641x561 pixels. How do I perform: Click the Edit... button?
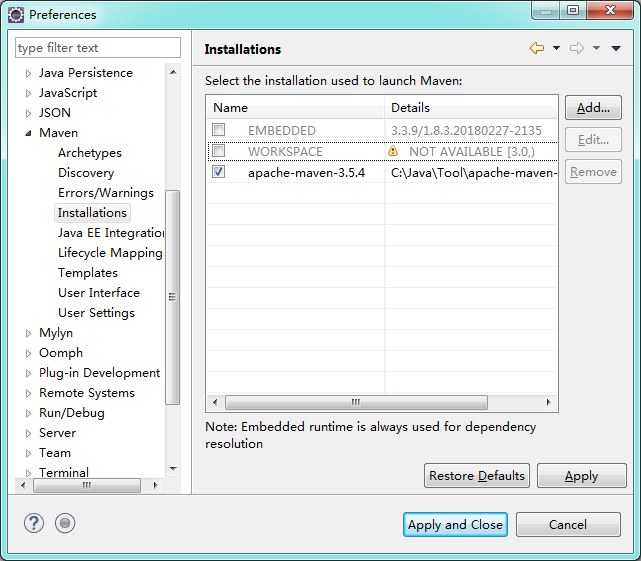point(593,140)
